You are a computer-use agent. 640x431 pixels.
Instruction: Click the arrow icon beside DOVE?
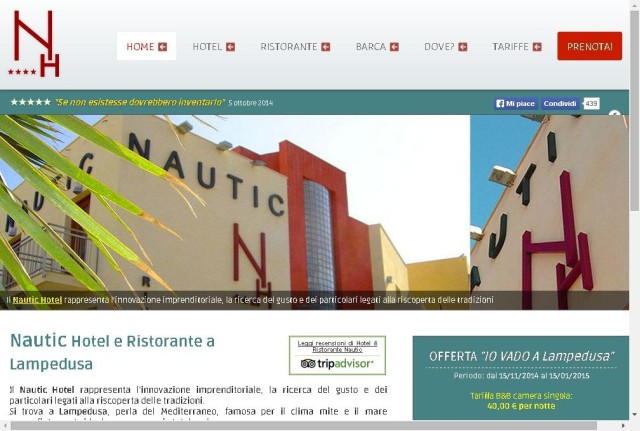coord(463,47)
